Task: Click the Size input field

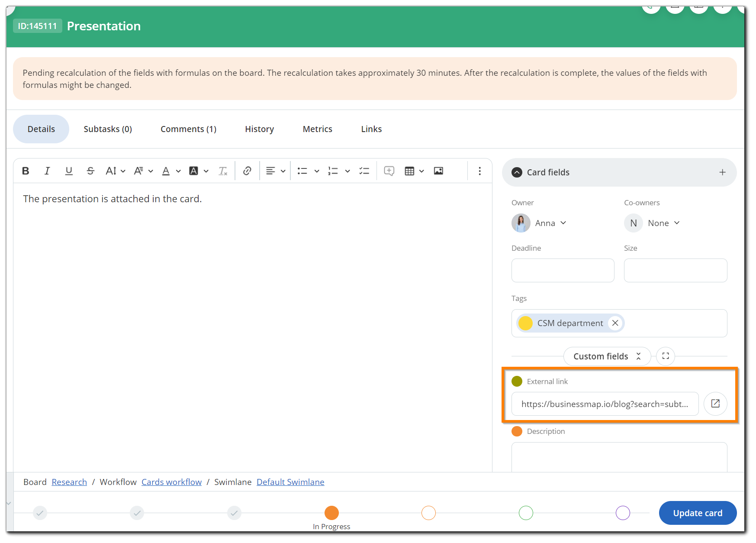Action: point(675,270)
